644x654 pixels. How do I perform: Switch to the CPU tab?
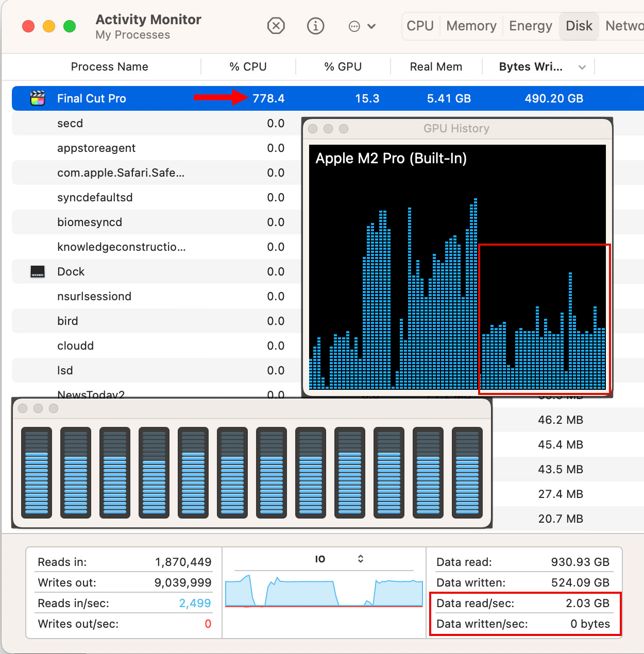[x=420, y=26]
